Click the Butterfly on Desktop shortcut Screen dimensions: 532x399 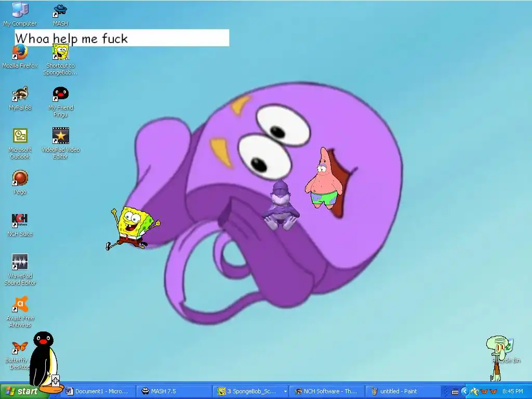[x=18, y=355]
